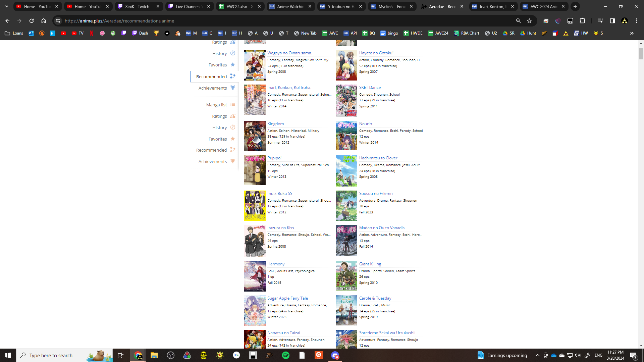The image size is (644, 362).
Task: Bookmark this page with the star icon
Action: 529,21
